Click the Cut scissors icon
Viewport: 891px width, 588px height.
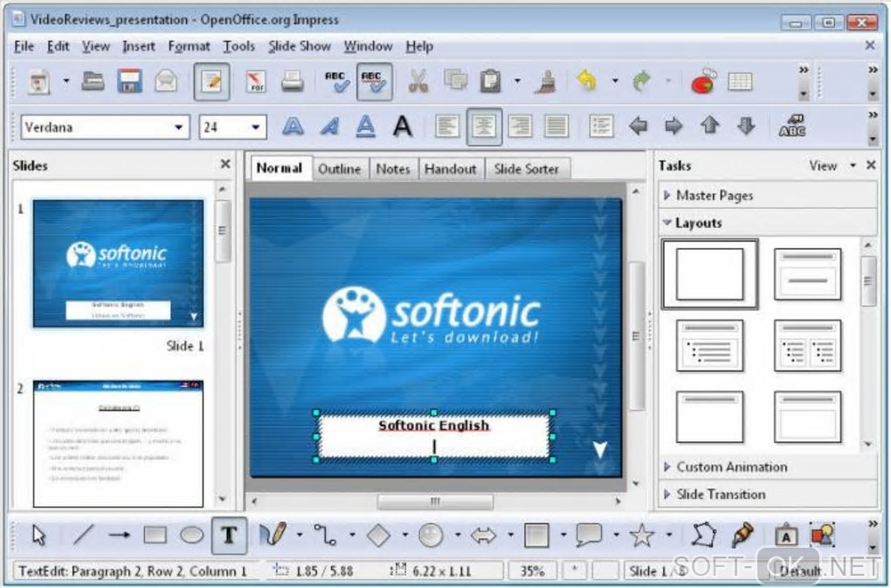click(x=418, y=82)
